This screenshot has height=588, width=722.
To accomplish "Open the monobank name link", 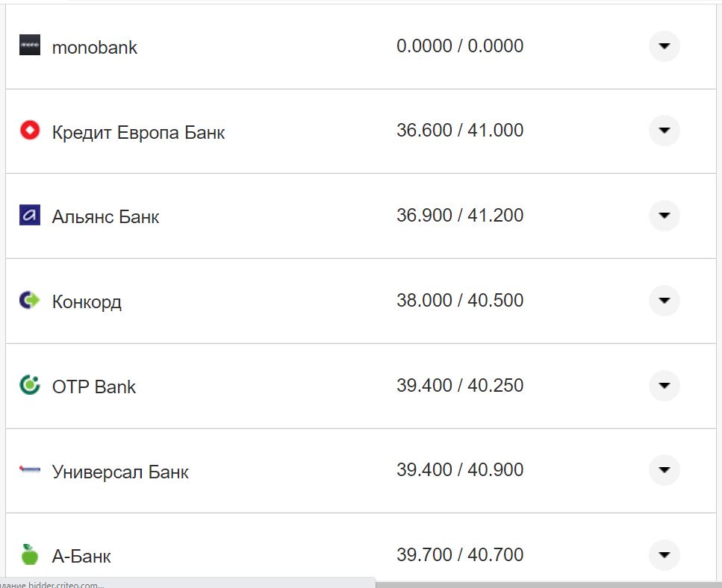I will (x=95, y=47).
